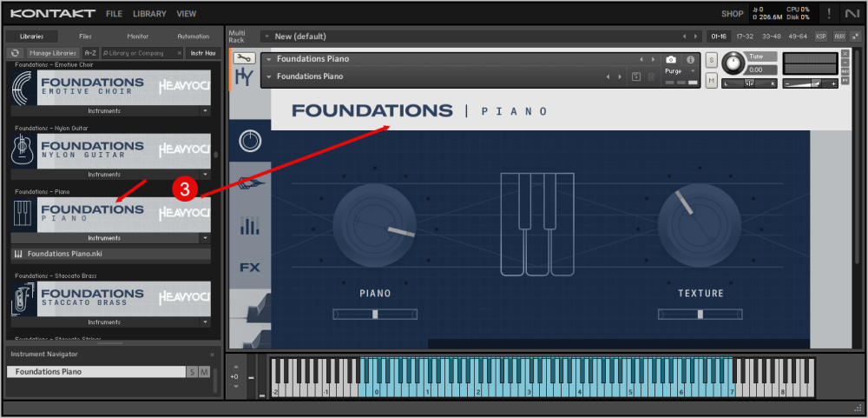Select the Libraries tab
The width and height of the screenshot is (868, 418).
click(31, 36)
